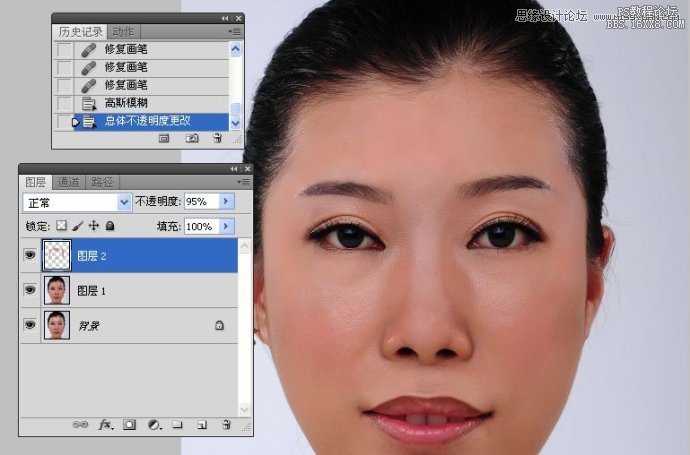Switch to the 通道 channels tab
The height and width of the screenshot is (455, 690).
click(x=68, y=182)
